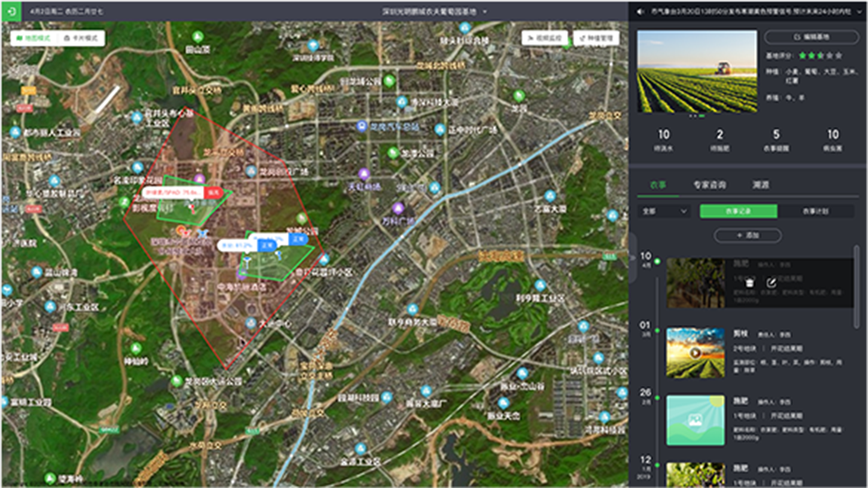Click the edit pencil icon on first record

pos(771,282)
